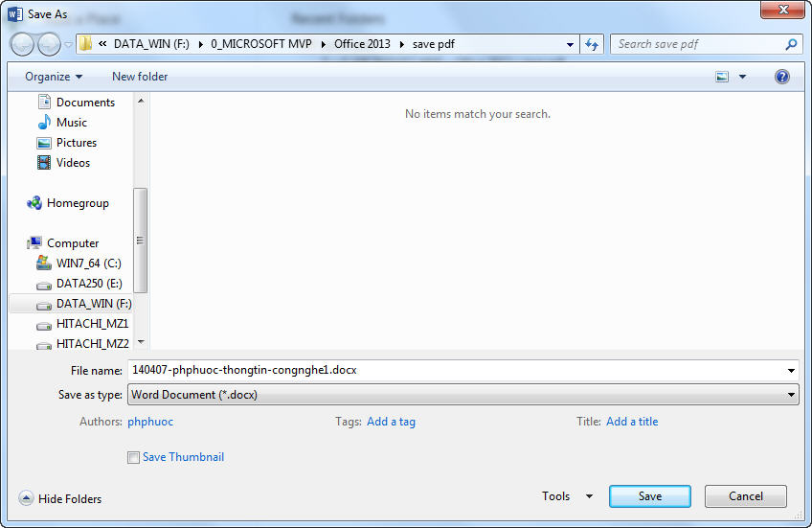Screen dimensions: 812x528
Task: Open the Organize menu
Action: [54, 77]
